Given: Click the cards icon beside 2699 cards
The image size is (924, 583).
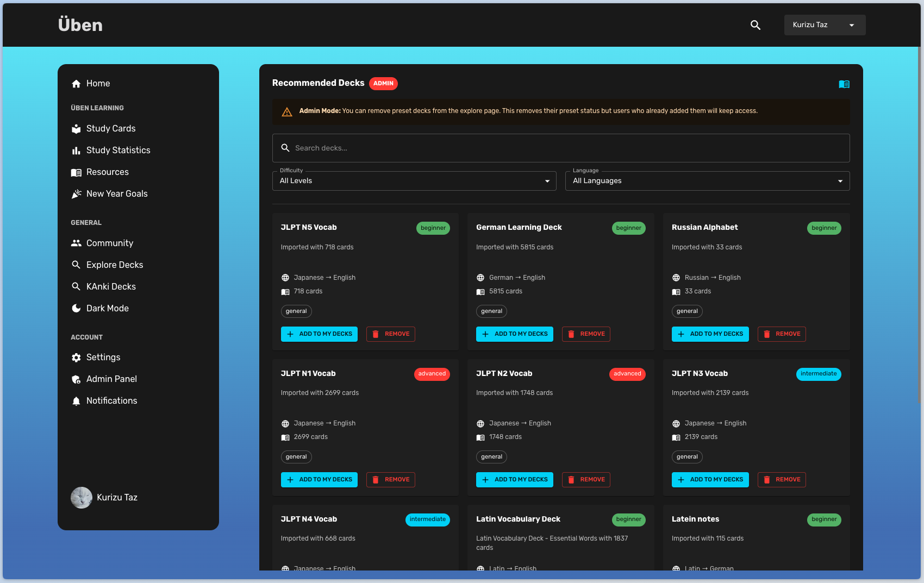Looking at the screenshot, I should coord(285,437).
